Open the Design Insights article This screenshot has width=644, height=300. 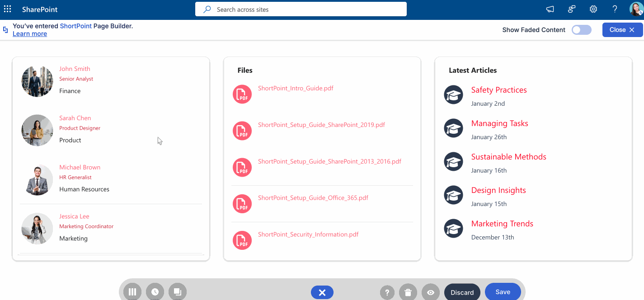click(x=498, y=190)
